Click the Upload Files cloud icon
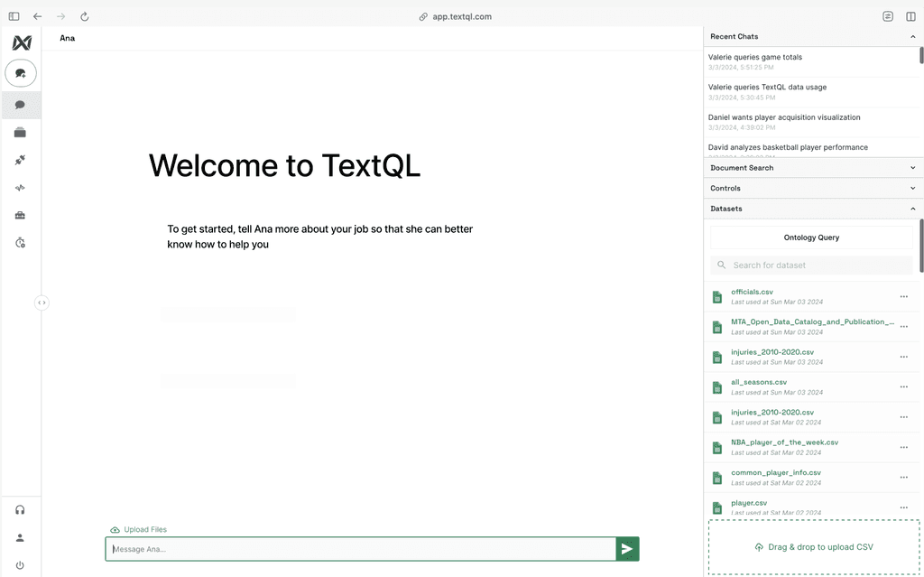This screenshot has width=924, height=577. point(115,530)
